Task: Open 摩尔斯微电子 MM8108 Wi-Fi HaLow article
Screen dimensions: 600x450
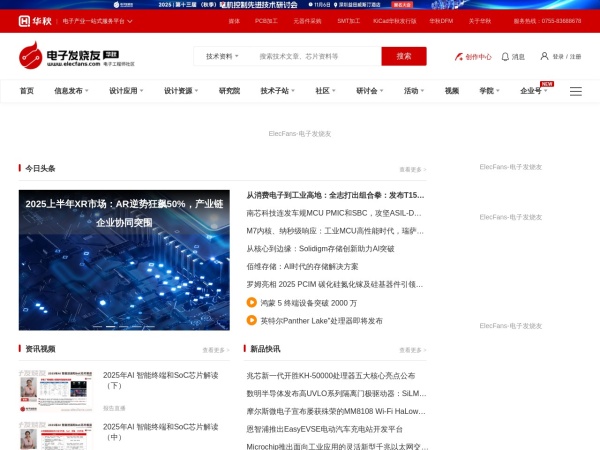Action: [336, 411]
